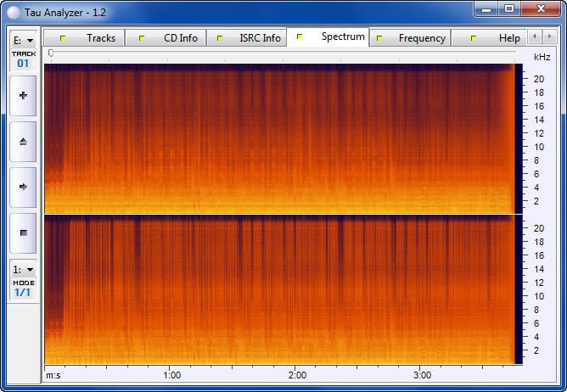
Task: Click the position slider thumb above spectrogram
Action: tap(51, 53)
